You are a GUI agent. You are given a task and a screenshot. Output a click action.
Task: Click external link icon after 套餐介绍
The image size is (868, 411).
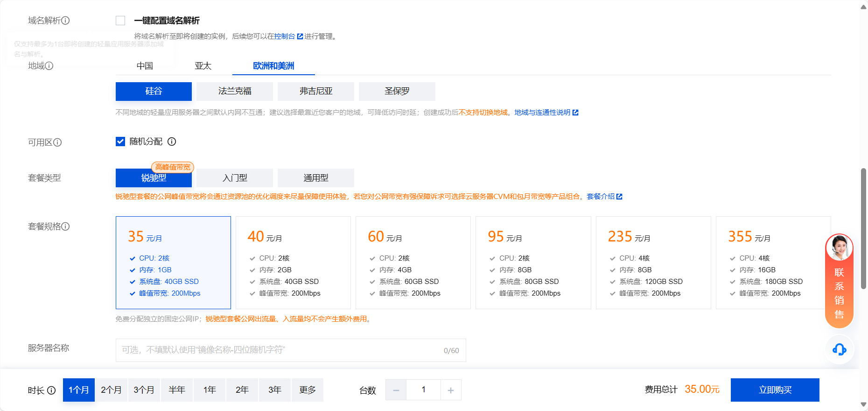(x=619, y=197)
